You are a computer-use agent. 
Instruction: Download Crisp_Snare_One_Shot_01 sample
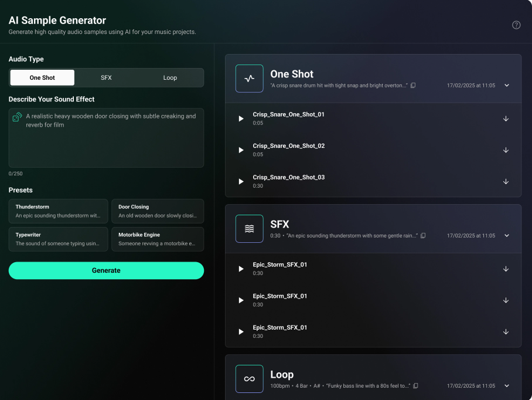[506, 118]
